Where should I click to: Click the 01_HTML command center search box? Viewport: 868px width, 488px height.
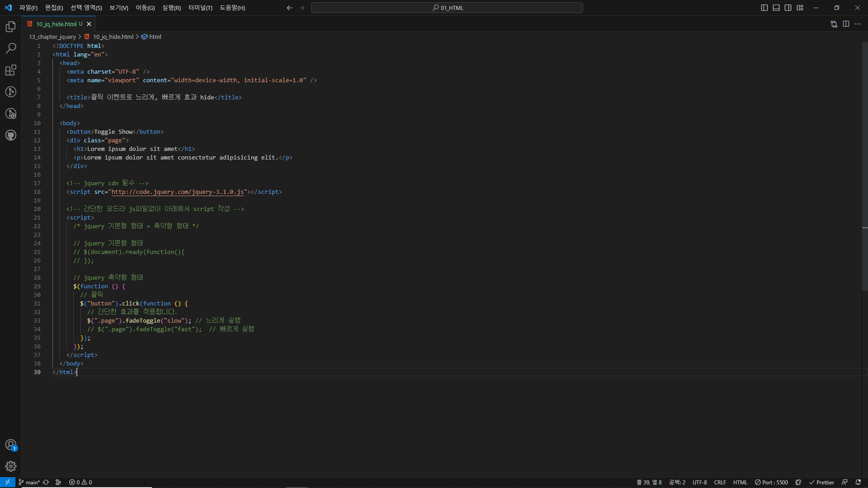pos(447,8)
